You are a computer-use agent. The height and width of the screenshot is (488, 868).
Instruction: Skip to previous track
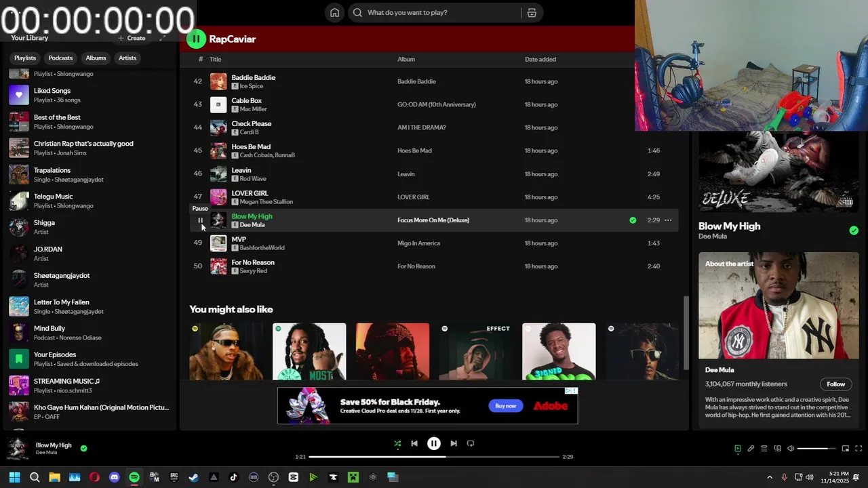(x=414, y=444)
